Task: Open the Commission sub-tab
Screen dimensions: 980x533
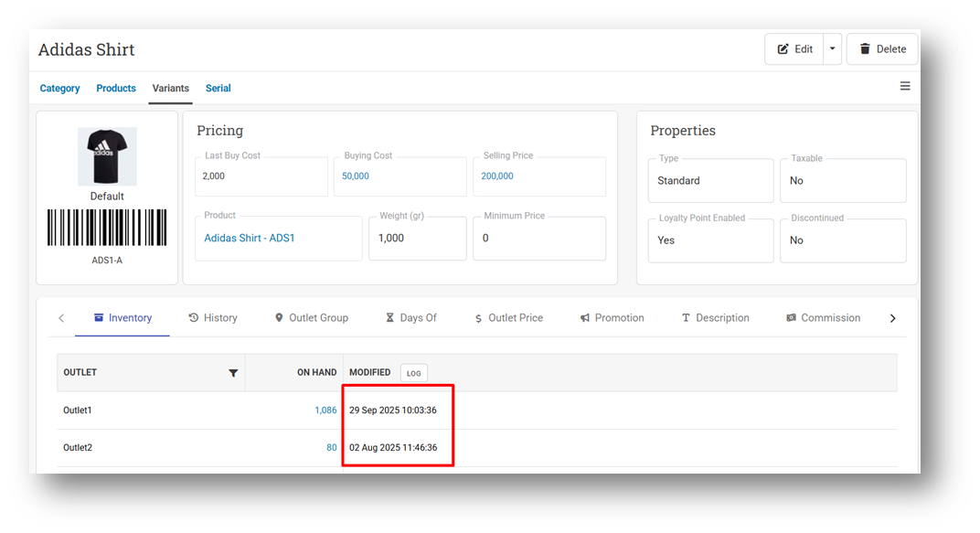Action: 823,318
